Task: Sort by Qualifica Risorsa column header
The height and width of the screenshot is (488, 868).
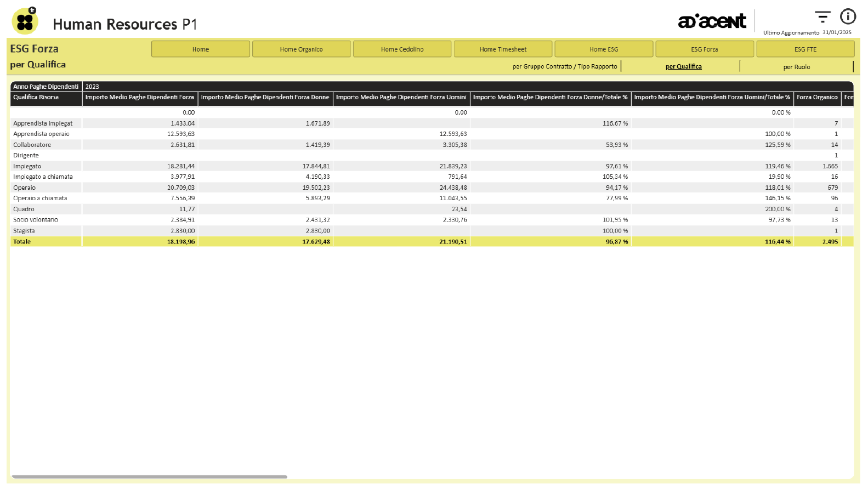Action: tap(36, 98)
